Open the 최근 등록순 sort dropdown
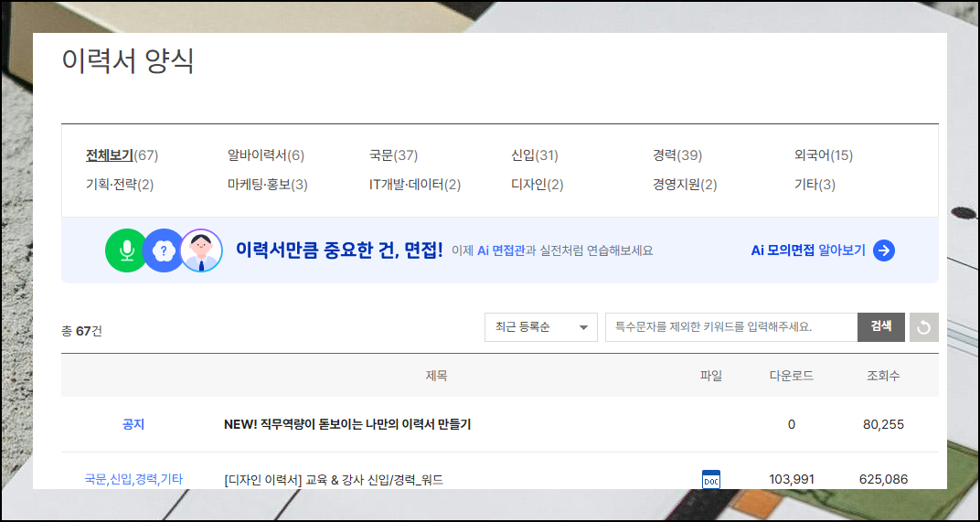The image size is (980, 522). 541,327
